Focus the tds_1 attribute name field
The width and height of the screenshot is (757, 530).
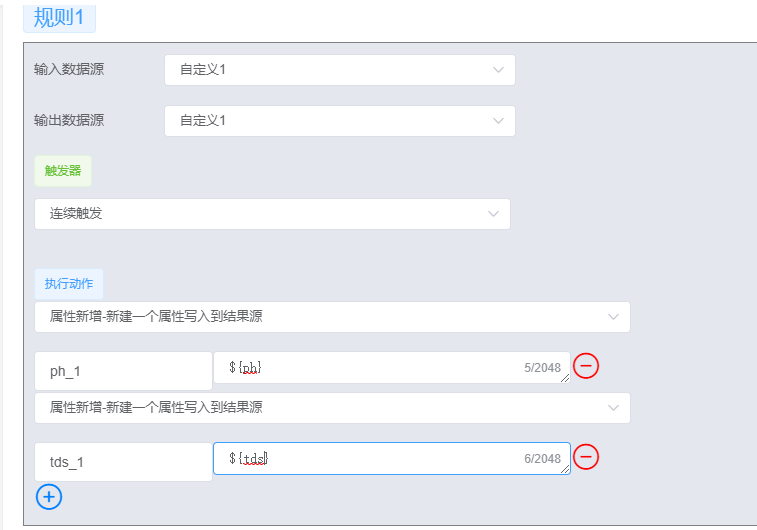click(x=123, y=462)
